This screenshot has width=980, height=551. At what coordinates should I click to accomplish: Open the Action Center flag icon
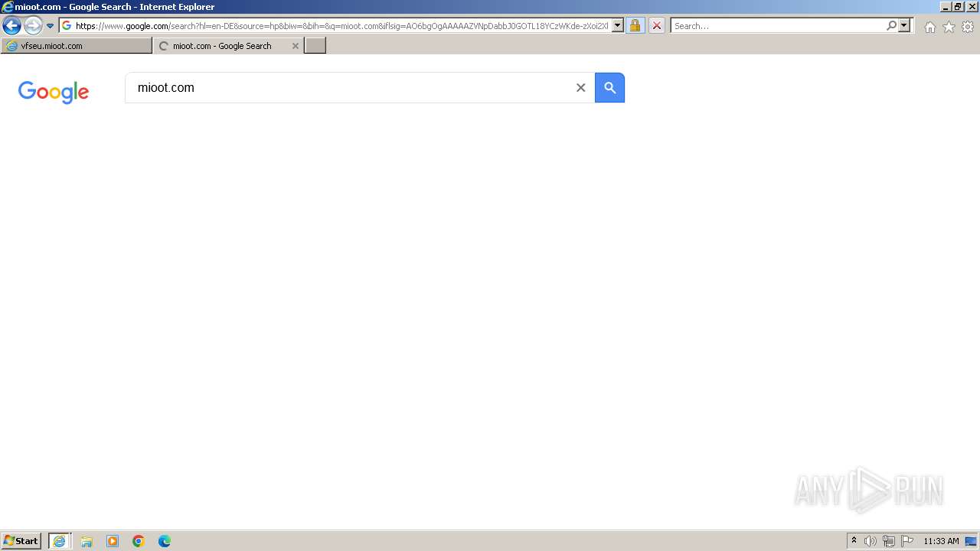pyautogui.click(x=907, y=541)
